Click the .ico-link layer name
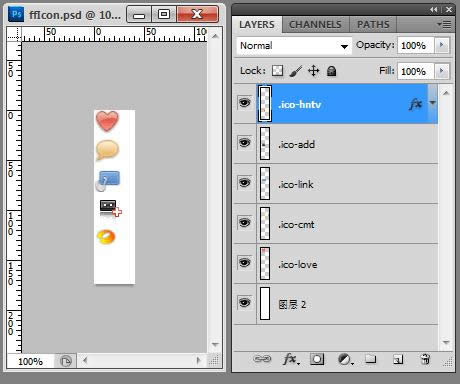The width and height of the screenshot is (460, 384). 296,185
